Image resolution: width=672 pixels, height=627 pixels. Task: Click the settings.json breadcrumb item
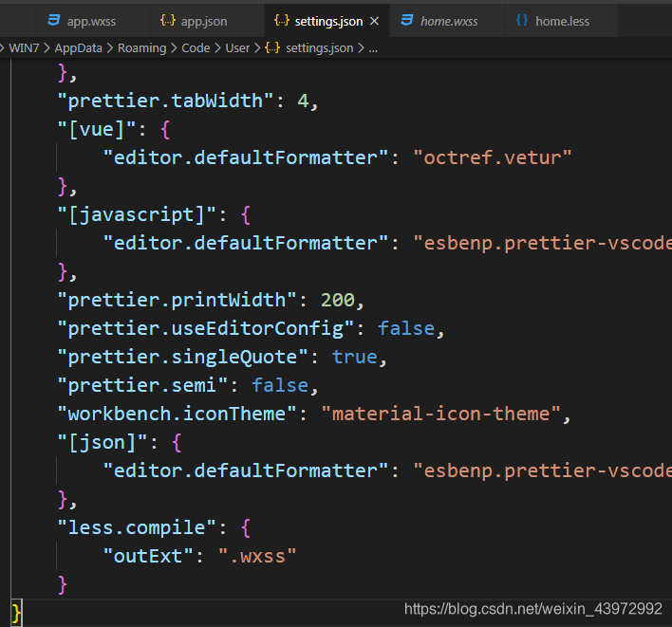[x=320, y=48]
